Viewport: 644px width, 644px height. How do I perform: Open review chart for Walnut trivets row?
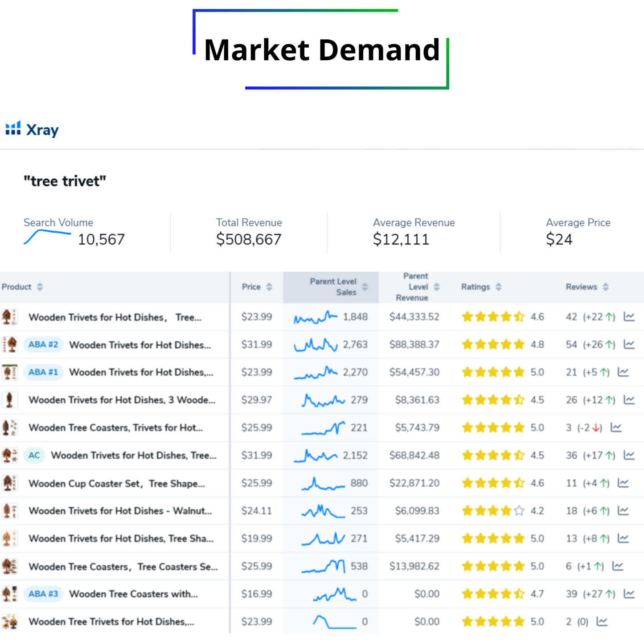pyautogui.click(x=623, y=510)
